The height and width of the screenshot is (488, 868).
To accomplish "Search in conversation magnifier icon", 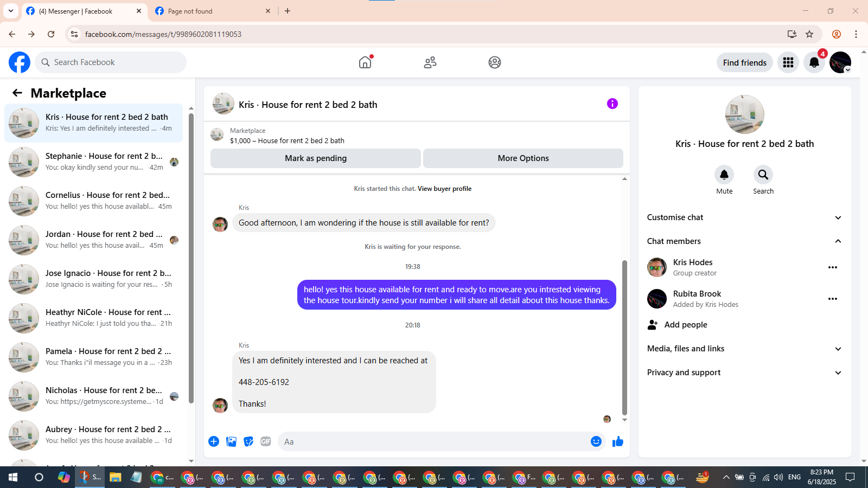I will click(763, 175).
